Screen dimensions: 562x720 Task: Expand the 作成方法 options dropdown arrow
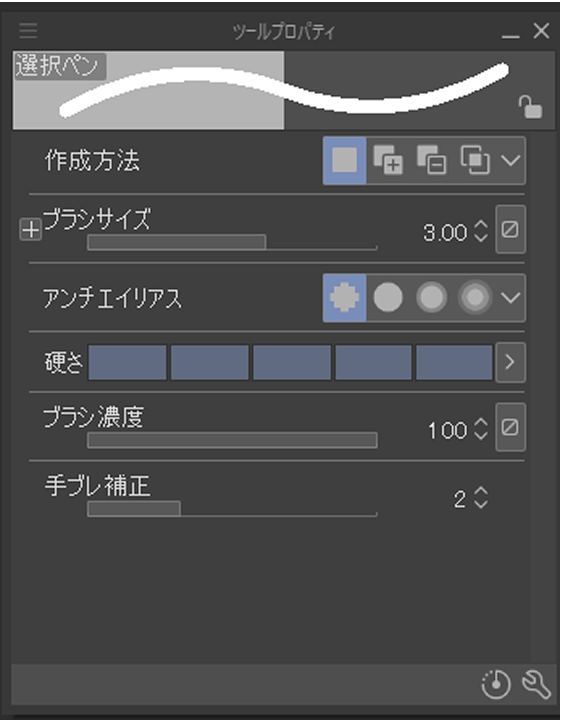pos(511,160)
